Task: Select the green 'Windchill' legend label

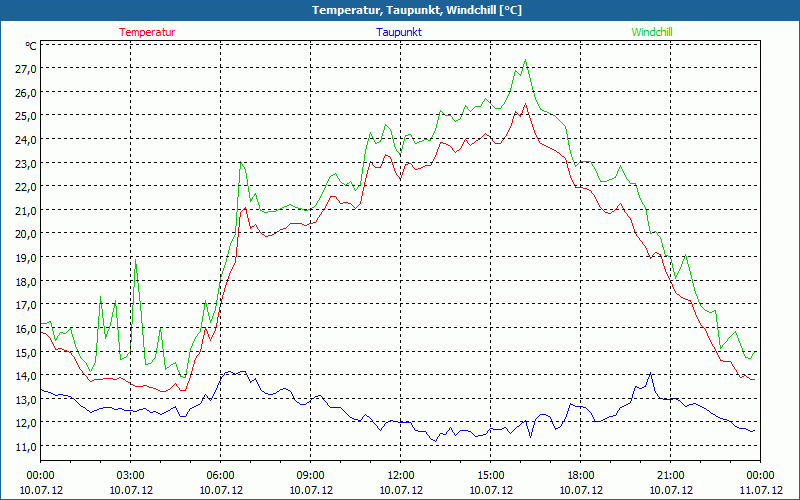Action: pyautogui.click(x=652, y=32)
